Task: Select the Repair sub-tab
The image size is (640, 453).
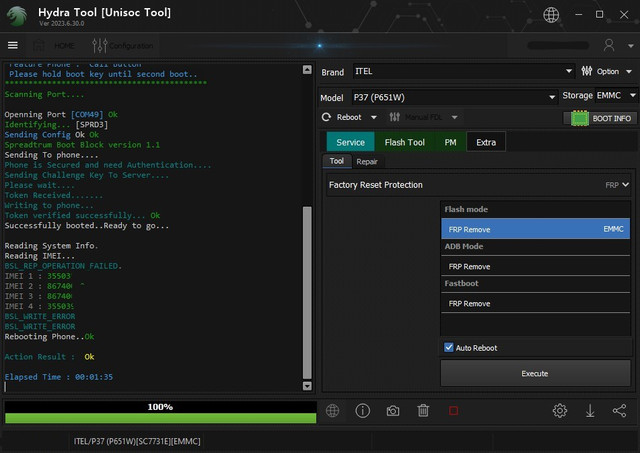Action: point(367,162)
